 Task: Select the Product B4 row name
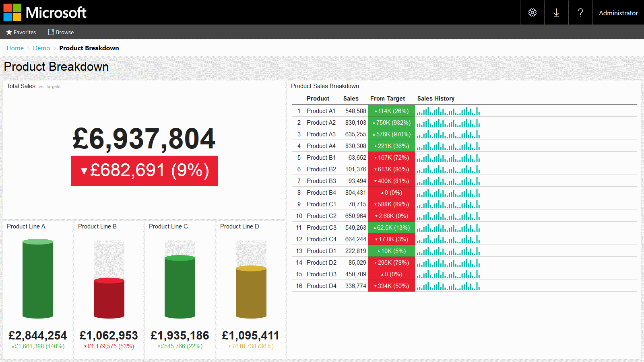pos(321,193)
